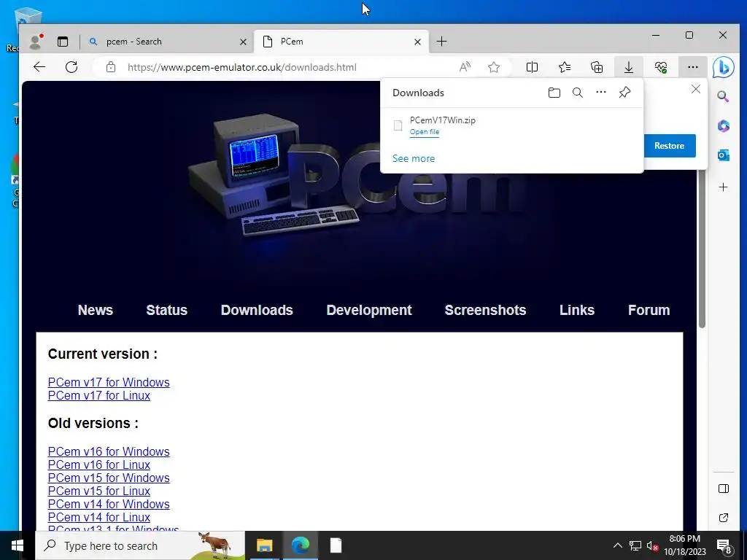The width and height of the screenshot is (747, 560).
Task: Search downloads in Downloads panel
Action: tap(578, 93)
